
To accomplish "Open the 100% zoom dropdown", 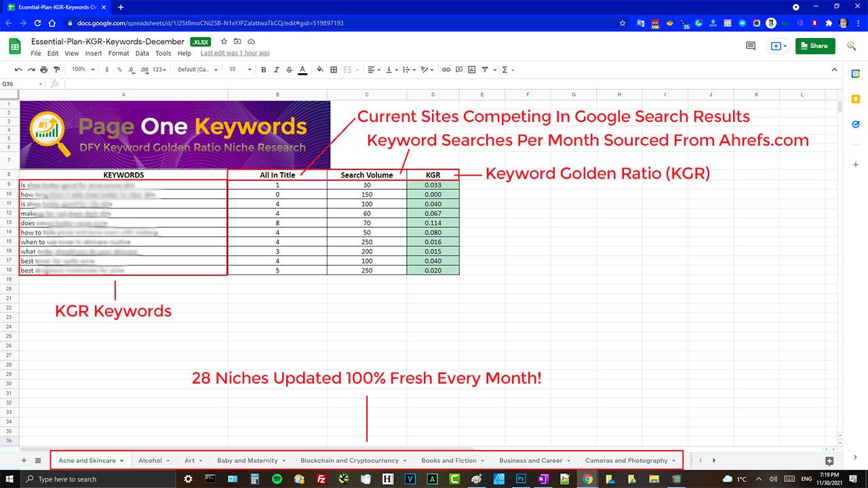I will (x=83, y=70).
